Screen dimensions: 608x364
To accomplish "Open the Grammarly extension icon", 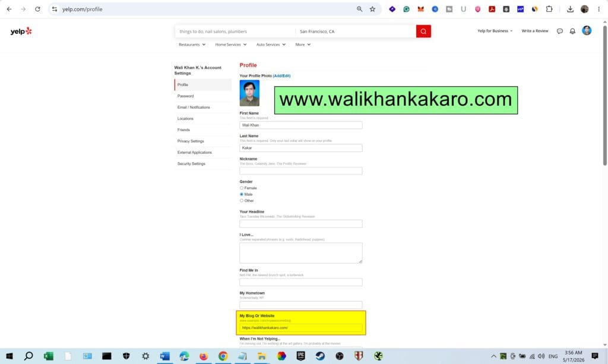I will tap(406, 9).
